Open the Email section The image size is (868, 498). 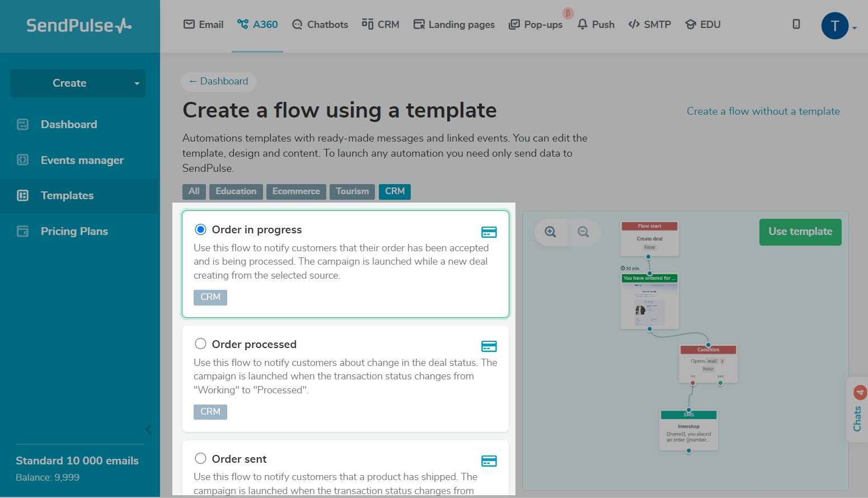coord(204,25)
